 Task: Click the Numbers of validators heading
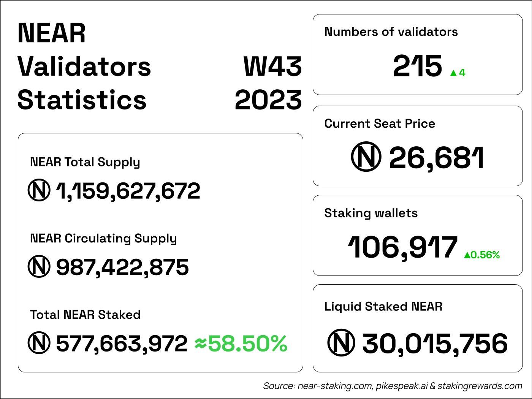pyautogui.click(x=391, y=32)
